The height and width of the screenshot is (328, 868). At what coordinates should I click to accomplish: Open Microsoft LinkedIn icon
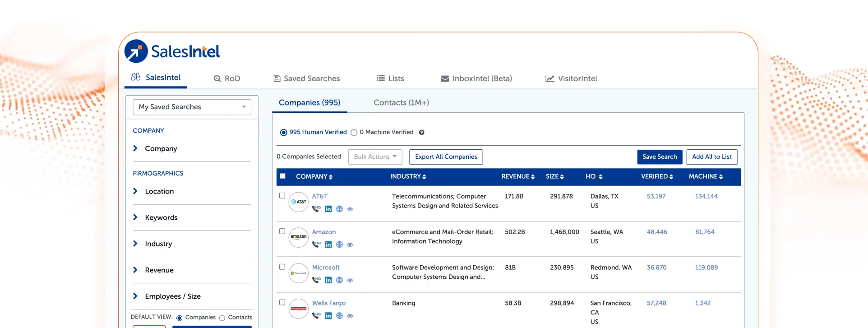click(328, 280)
